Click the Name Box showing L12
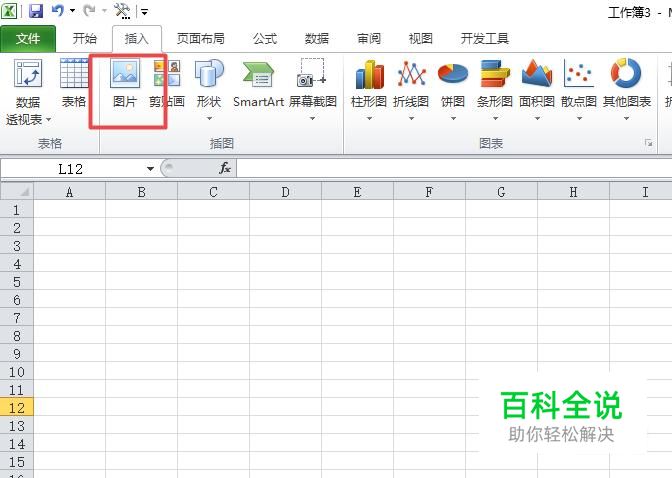This screenshot has height=478, width=672. [71, 169]
